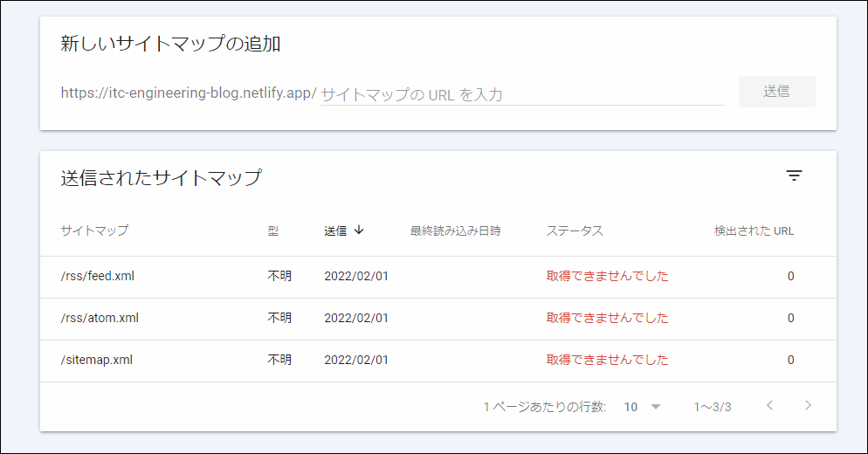
Task: Sort by the 型 column header
Action: [x=273, y=230]
